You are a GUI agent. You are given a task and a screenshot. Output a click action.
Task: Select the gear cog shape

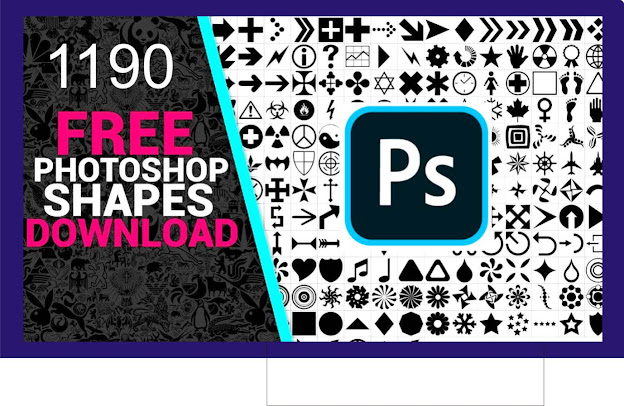point(437,57)
